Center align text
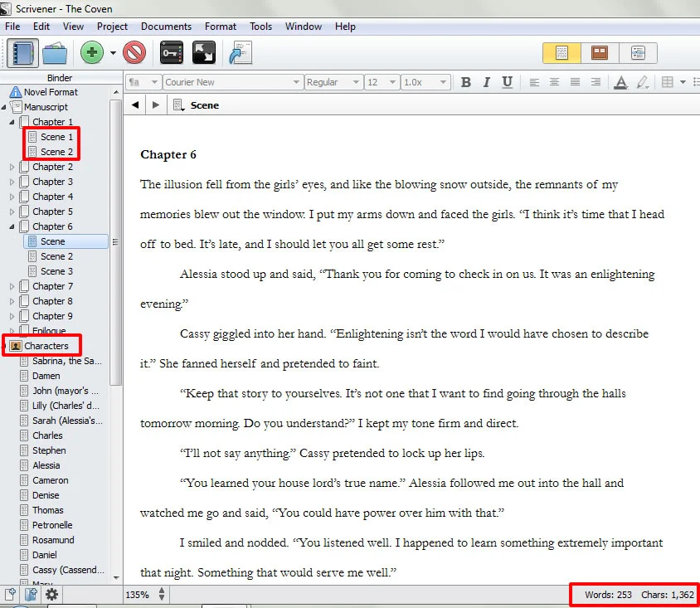This screenshot has width=700, height=608. pyautogui.click(x=555, y=82)
